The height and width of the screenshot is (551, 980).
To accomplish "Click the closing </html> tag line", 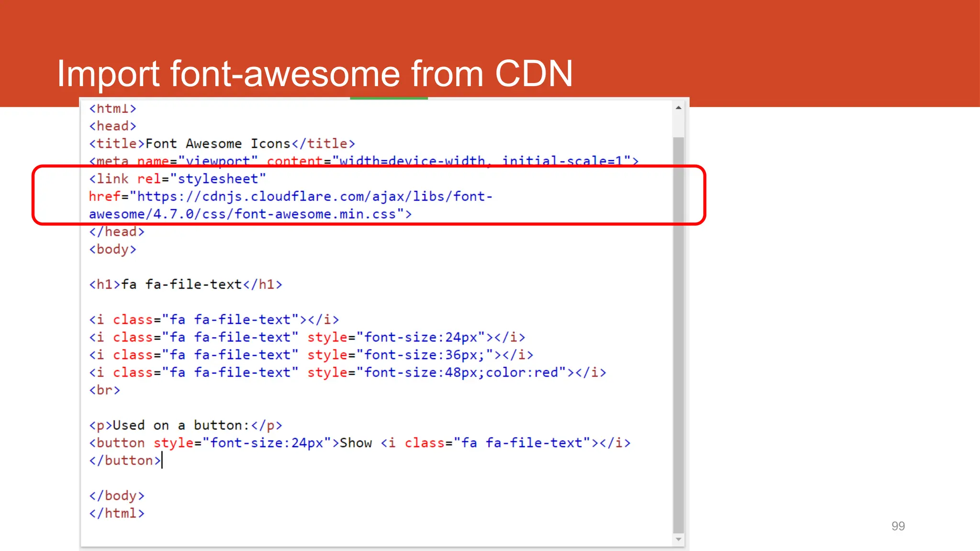I will (x=117, y=513).
